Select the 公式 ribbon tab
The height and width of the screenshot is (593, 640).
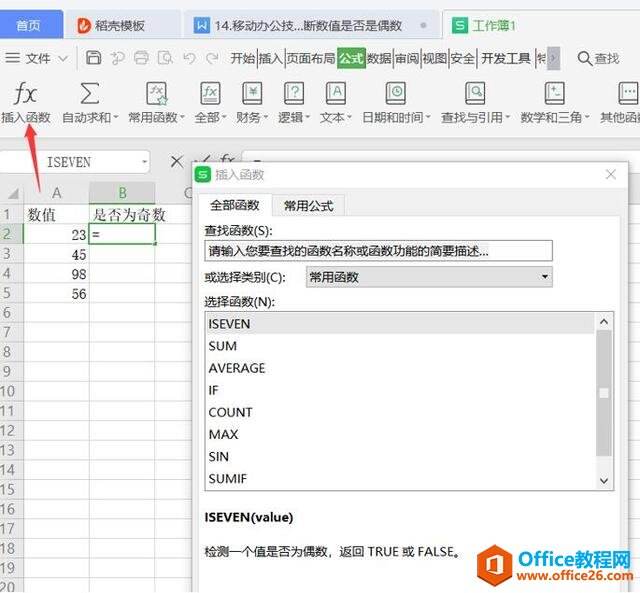(351, 58)
